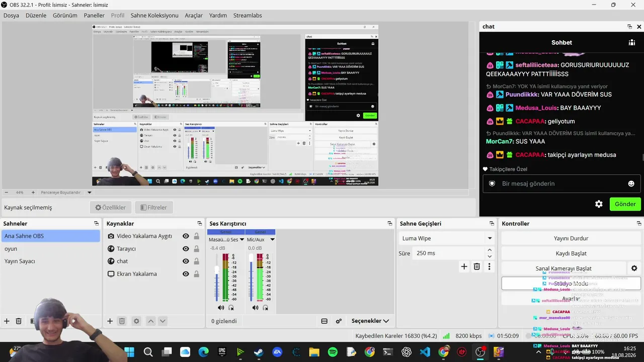
Task: Expand the Mic/Aux track menu arrow
Action: (272, 240)
